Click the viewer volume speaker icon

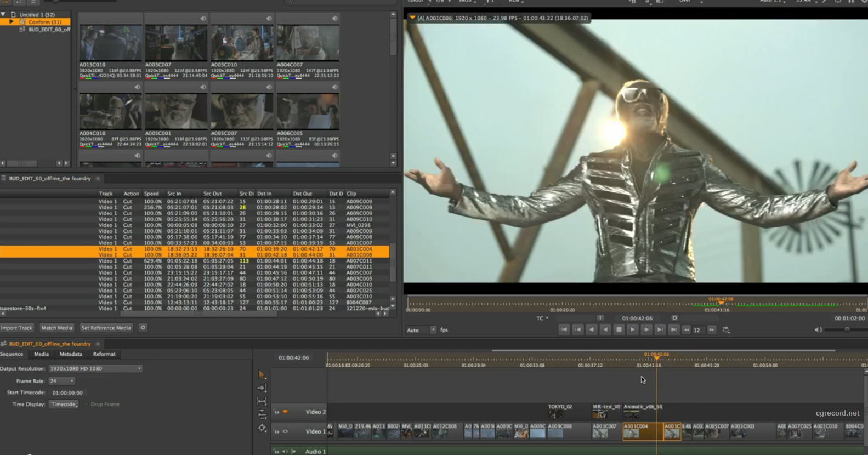818,330
